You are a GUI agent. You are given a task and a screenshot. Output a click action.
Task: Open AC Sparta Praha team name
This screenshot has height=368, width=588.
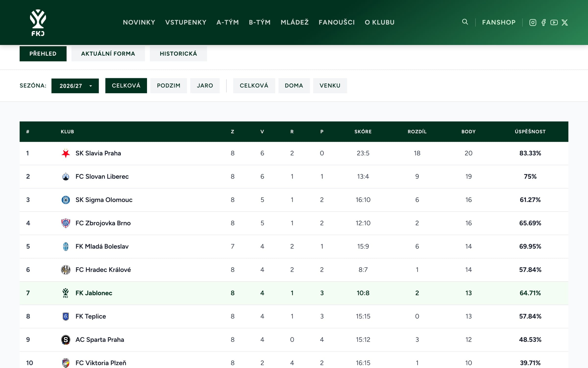pyautogui.click(x=100, y=340)
